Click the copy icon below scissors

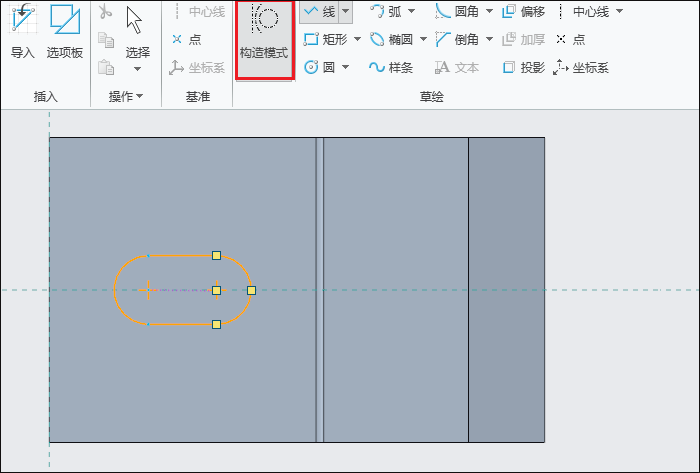(x=106, y=40)
